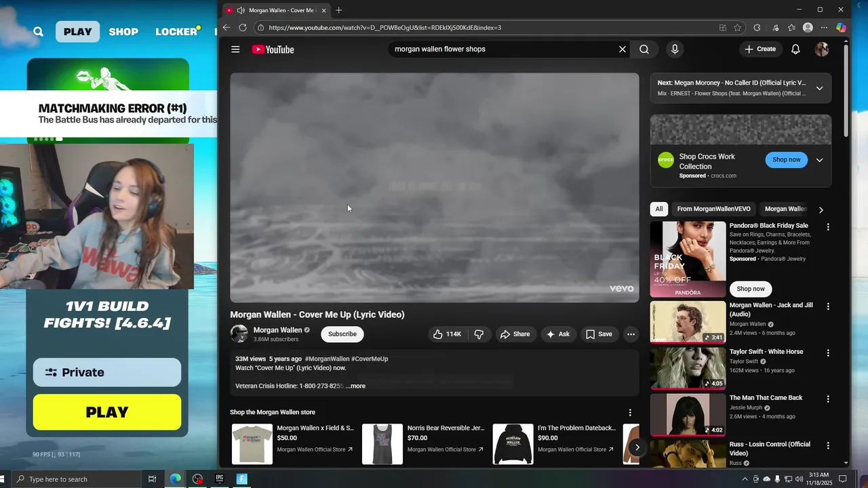The width and height of the screenshot is (868, 488).
Task: Open the YouTube account avatar menu
Action: (822, 49)
